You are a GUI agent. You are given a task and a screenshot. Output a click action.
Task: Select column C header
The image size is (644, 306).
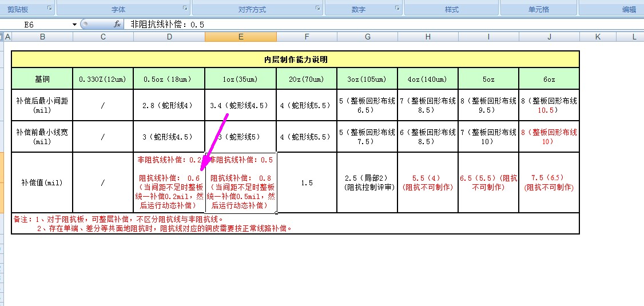103,37
